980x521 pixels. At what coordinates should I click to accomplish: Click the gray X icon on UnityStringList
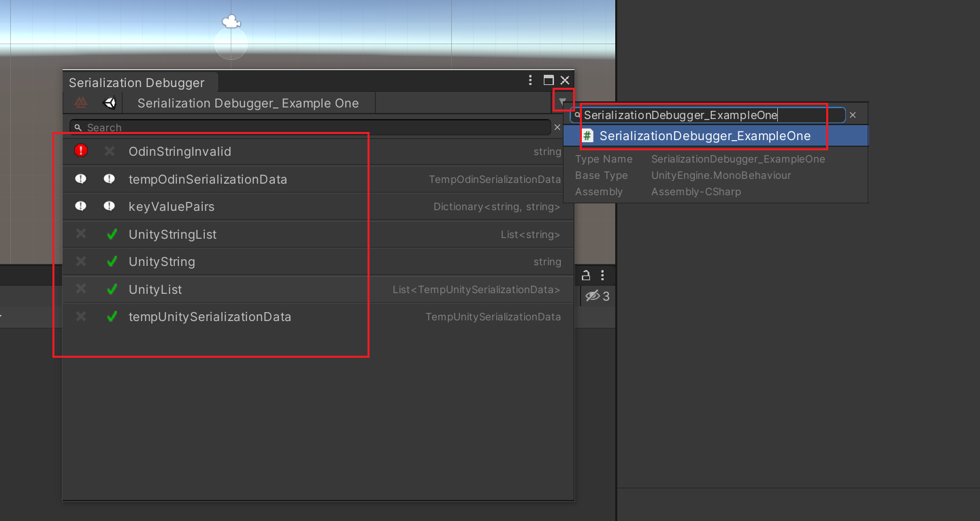(81, 234)
